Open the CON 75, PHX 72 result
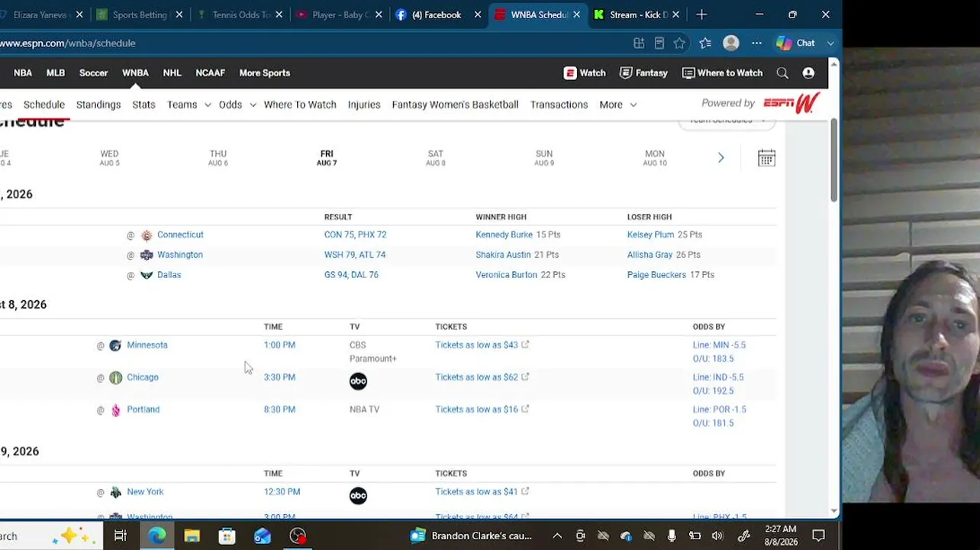The image size is (980, 550). [x=355, y=235]
